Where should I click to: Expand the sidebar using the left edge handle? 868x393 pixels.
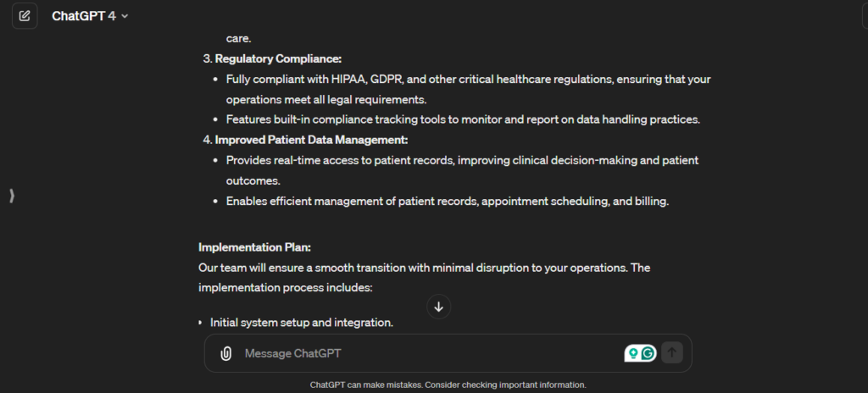12,196
